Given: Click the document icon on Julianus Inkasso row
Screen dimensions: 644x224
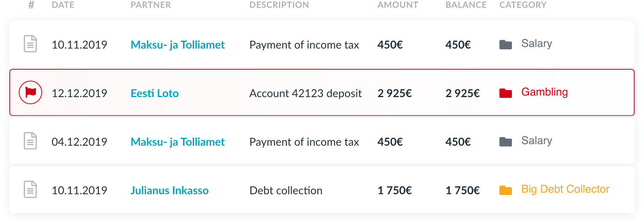Looking at the screenshot, I should pyautogui.click(x=30, y=190).
